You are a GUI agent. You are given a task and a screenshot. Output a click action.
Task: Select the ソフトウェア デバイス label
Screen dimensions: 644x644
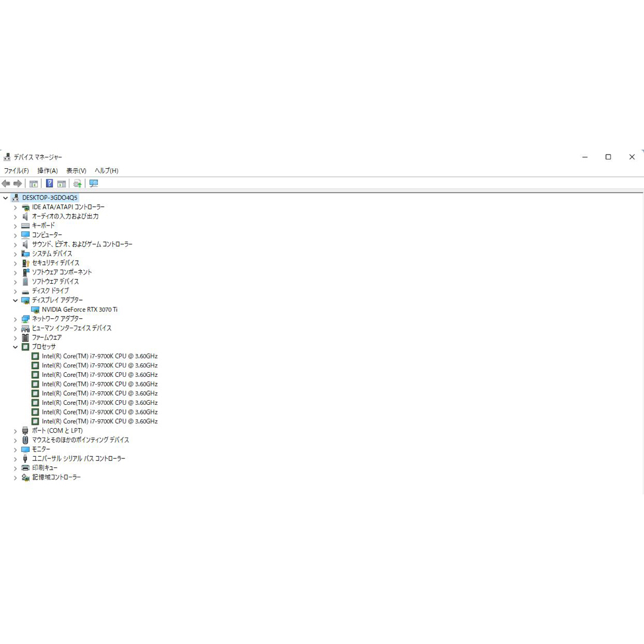pyautogui.click(x=55, y=281)
